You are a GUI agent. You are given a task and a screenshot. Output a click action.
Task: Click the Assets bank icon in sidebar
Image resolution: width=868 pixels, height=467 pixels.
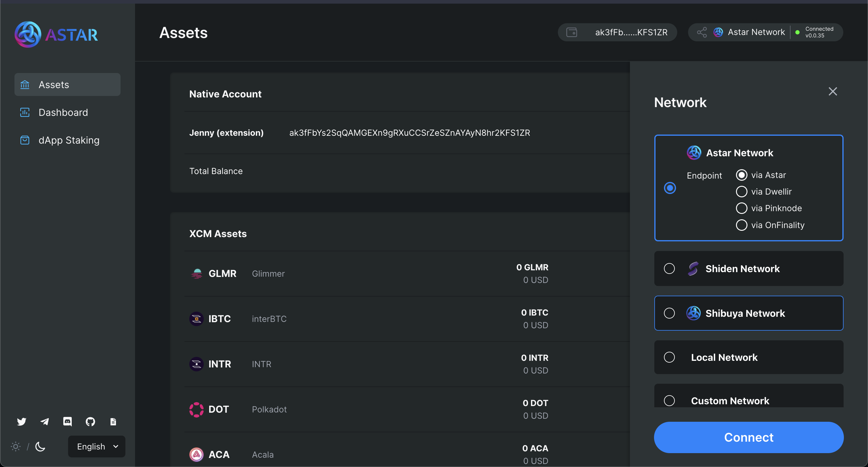(25, 84)
